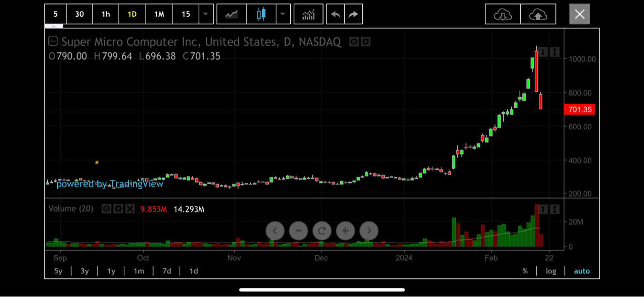Choose the 15 minute interval
This screenshot has height=297, width=644.
[186, 14]
